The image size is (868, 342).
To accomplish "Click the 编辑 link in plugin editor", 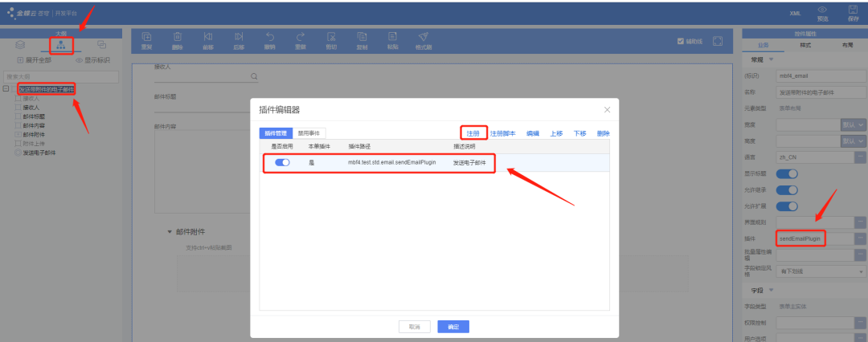I will (x=533, y=133).
